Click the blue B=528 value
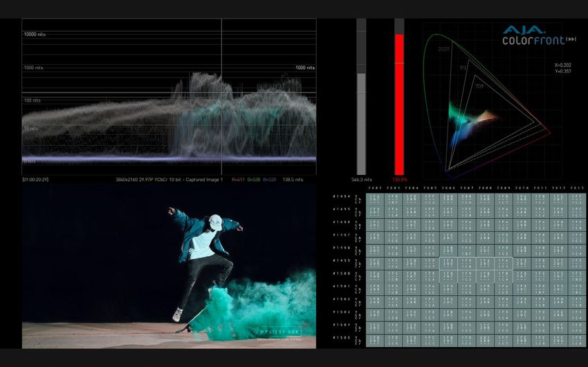Viewport: 588px width, 367px height. (269, 180)
